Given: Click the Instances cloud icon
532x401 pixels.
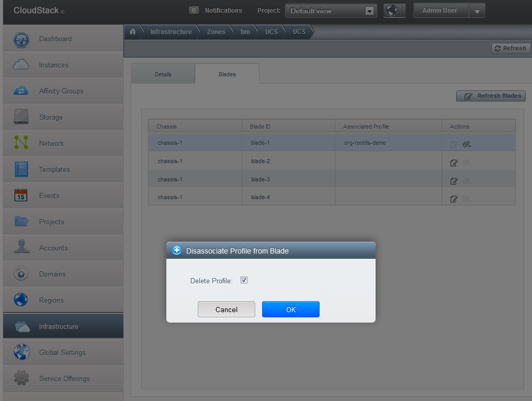Looking at the screenshot, I should tap(21, 64).
